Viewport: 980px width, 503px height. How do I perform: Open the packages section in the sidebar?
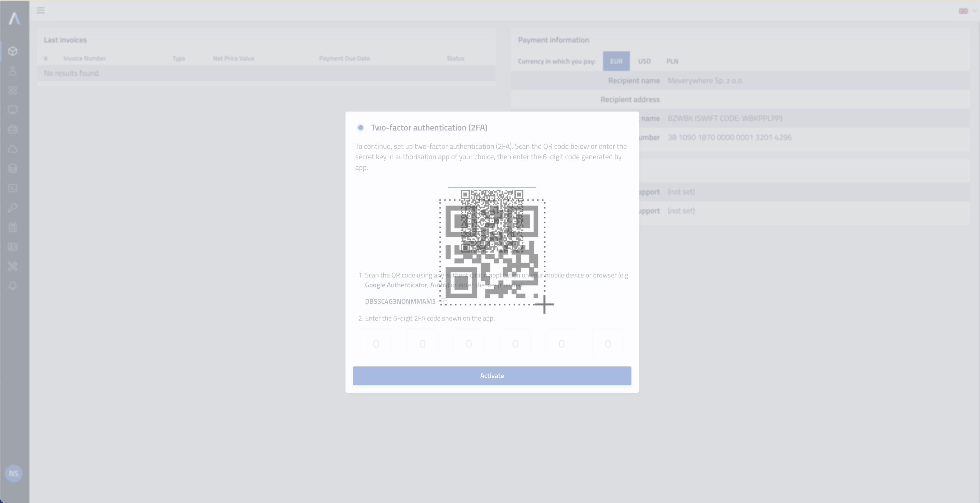13,51
